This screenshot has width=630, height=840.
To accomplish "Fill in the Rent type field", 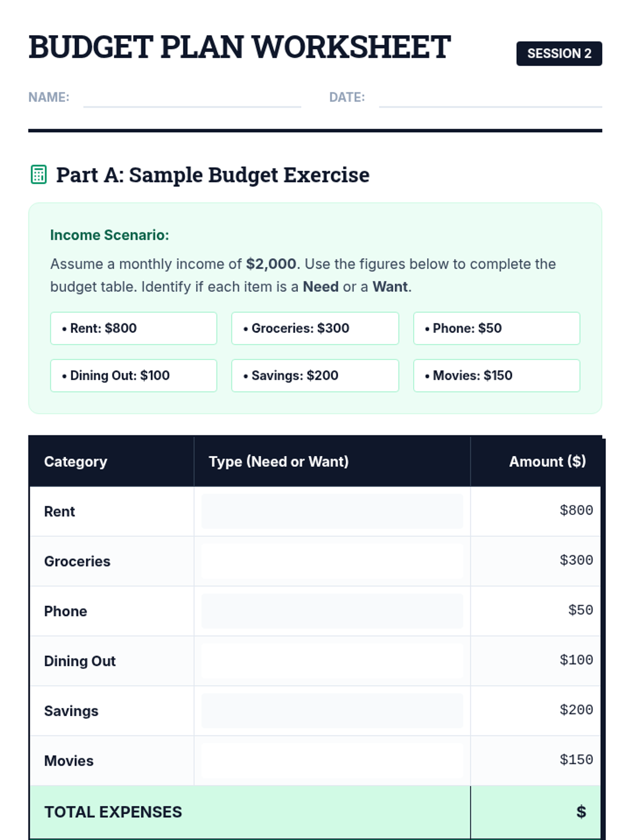I will point(332,511).
